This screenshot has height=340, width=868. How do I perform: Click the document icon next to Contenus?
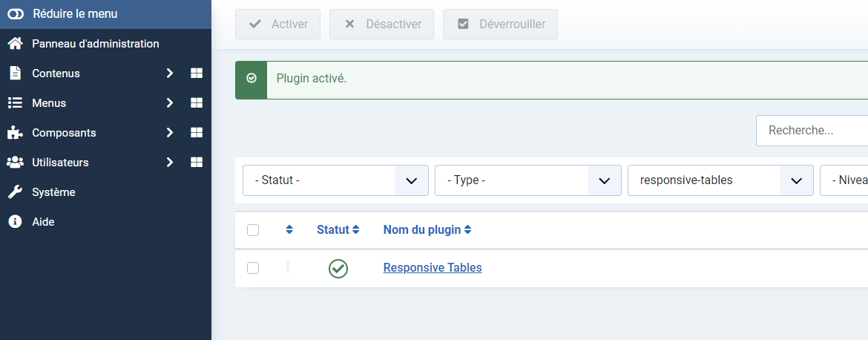(15, 73)
